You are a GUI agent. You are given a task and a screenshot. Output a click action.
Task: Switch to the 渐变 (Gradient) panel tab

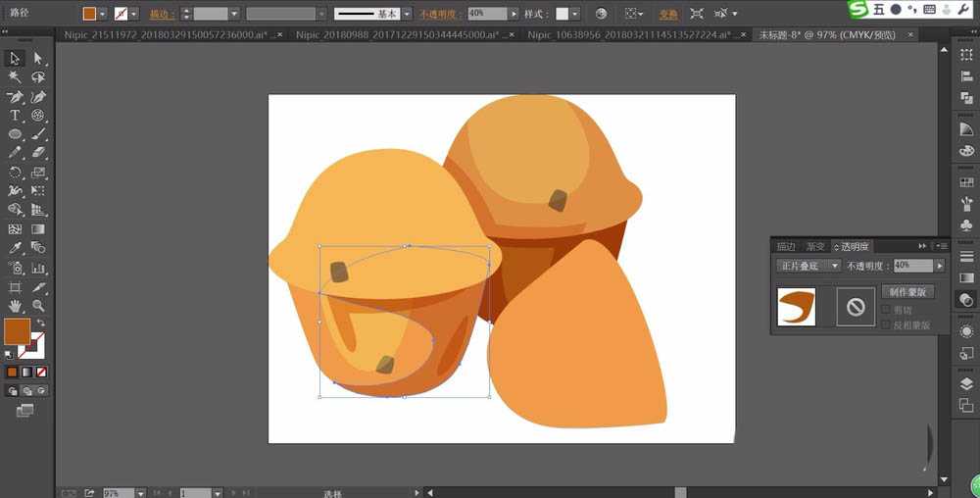click(x=815, y=246)
